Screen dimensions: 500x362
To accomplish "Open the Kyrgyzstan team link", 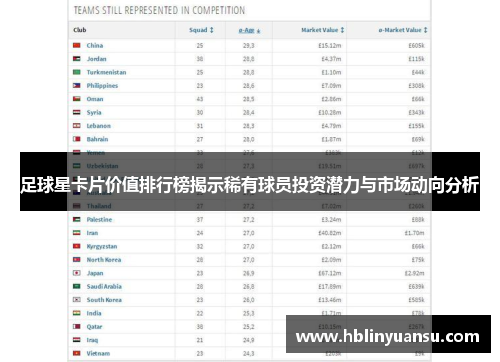I will click(102, 246).
